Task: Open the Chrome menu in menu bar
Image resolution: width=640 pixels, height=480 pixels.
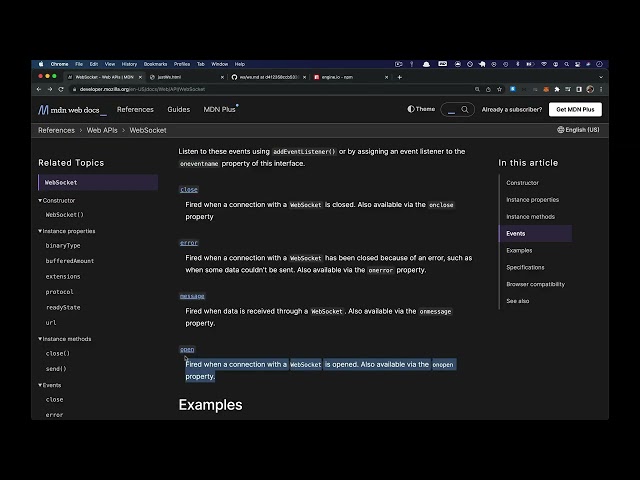Action: tap(59, 64)
